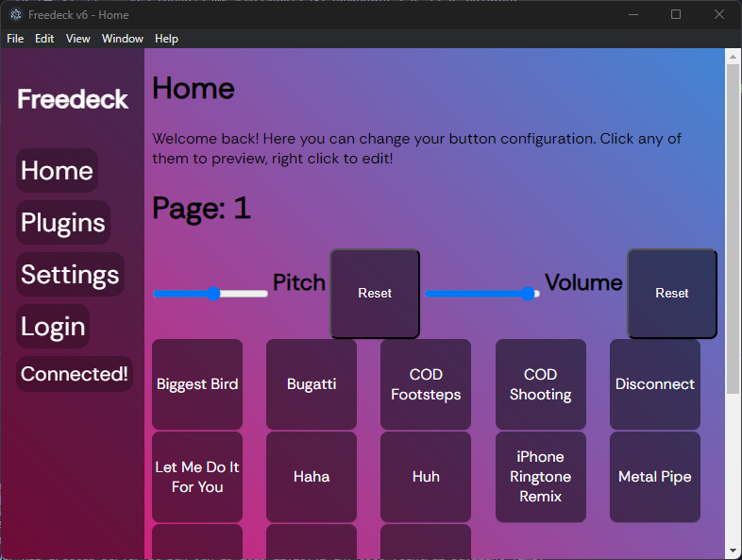This screenshot has height=560, width=742.
Task: Click the scrollbar down arrow
Action: [733, 551]
